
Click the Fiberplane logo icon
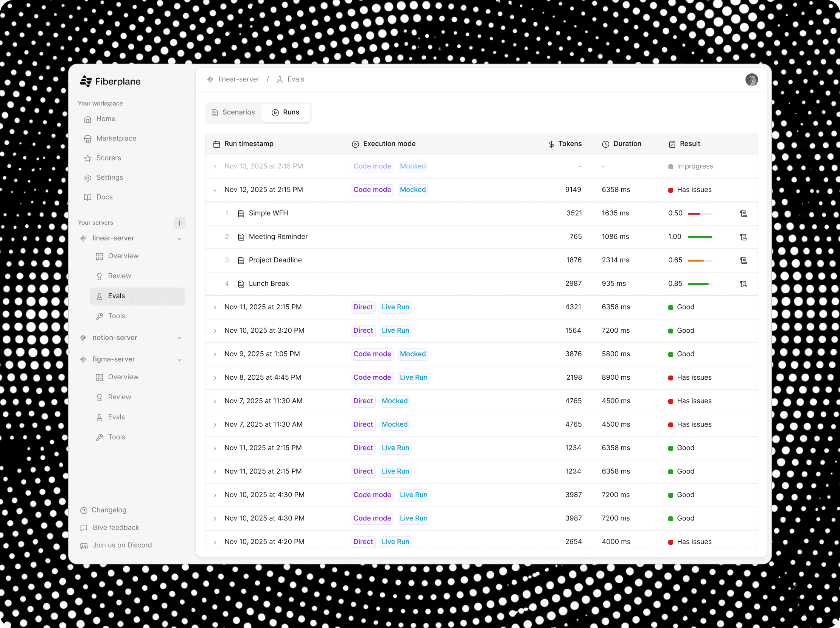coord(86,81)
